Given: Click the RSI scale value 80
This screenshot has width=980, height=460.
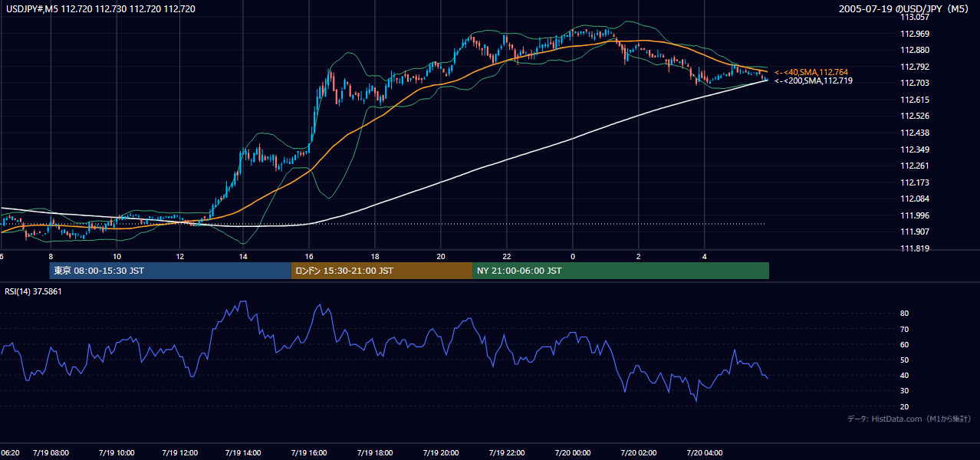Looking at the screenshot, I should (904, 314).
